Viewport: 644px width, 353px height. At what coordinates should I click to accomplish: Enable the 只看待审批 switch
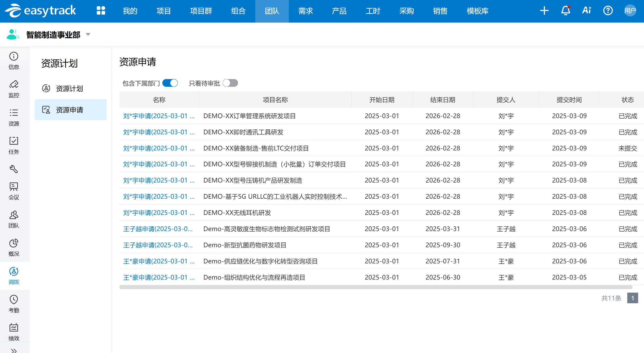pyautogui.click(x=230, y=83)
